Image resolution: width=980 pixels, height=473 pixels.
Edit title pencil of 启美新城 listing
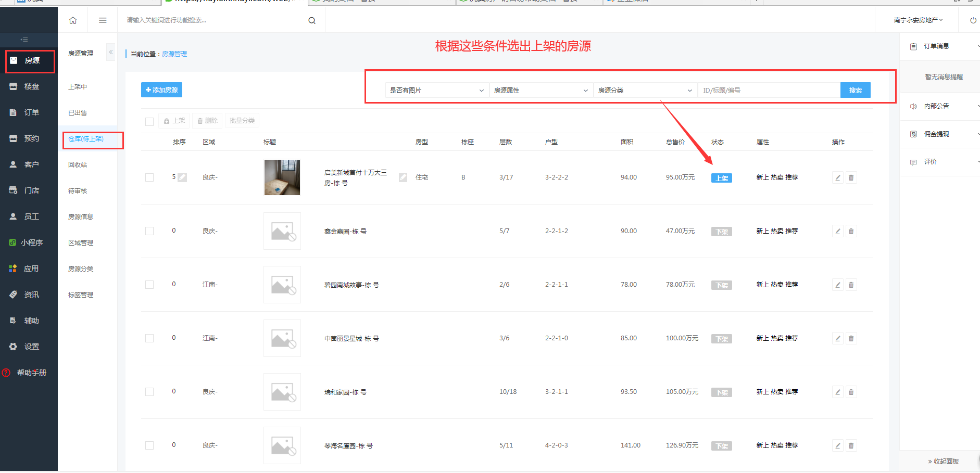(403, 177)
